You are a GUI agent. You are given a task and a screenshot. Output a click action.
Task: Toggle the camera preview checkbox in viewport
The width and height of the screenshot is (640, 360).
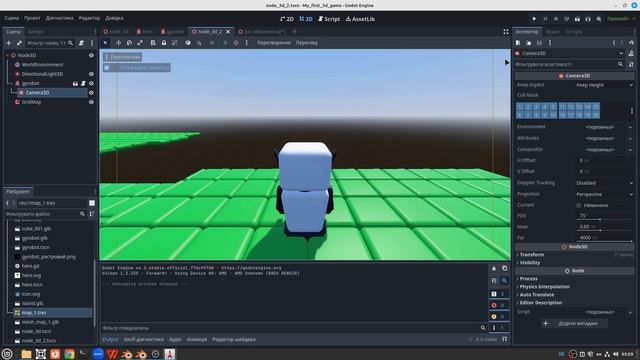pyautogui.click(x=107, y=67)
